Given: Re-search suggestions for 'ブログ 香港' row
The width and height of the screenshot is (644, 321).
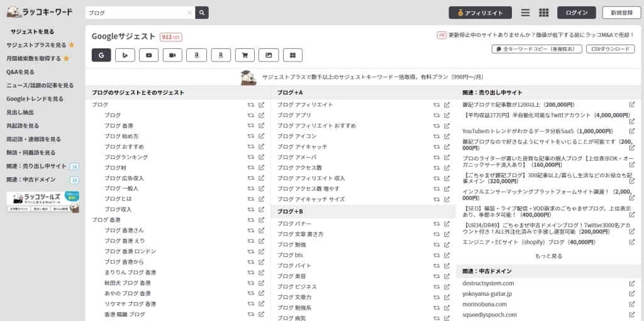Looking at the screenshot, I should 250,126.
